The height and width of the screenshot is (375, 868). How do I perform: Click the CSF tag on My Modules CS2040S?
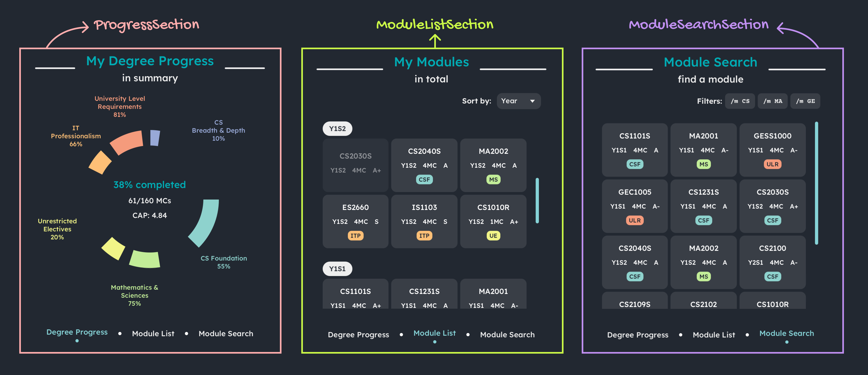click(x=424, y=180)
